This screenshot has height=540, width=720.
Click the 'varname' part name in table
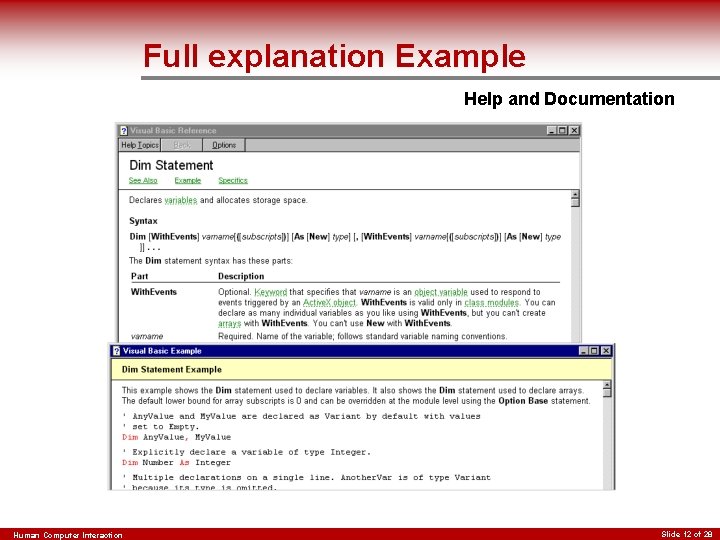(x=147, y=337)
